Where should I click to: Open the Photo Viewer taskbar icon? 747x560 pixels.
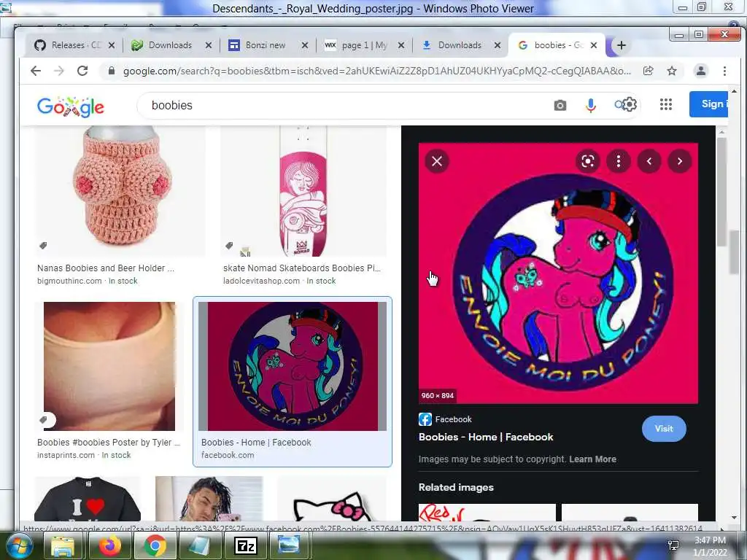coord(289,545)
